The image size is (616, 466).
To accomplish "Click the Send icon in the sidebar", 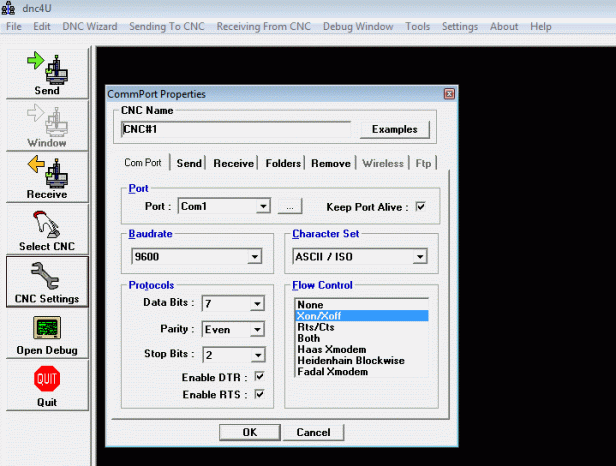I will (46, 68).
